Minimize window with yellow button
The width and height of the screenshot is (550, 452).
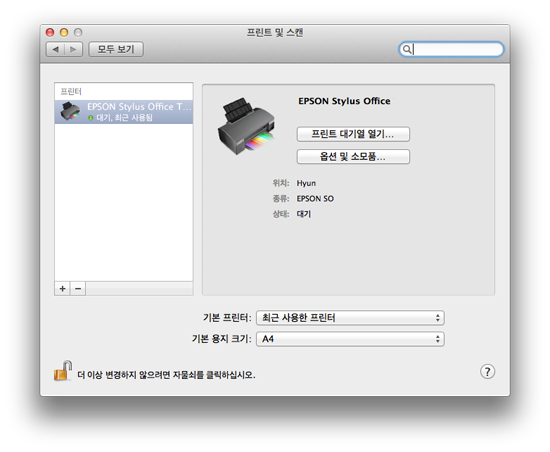coord(64,33)
